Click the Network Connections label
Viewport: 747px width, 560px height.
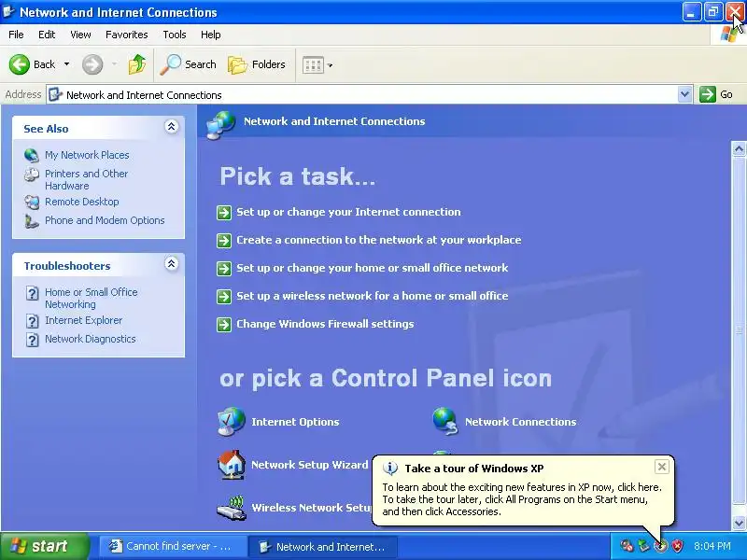point(521,422)
